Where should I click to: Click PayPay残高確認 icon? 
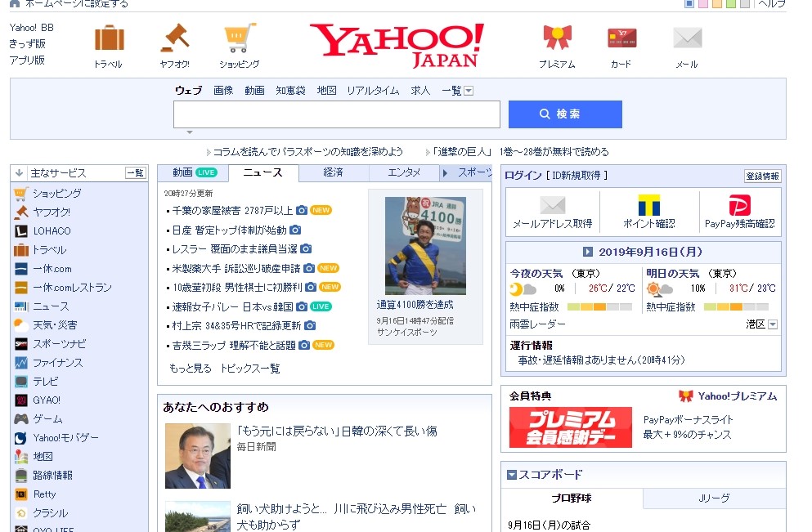739,205
